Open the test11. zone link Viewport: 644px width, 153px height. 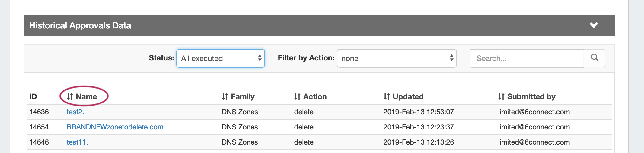coord(77,142)
